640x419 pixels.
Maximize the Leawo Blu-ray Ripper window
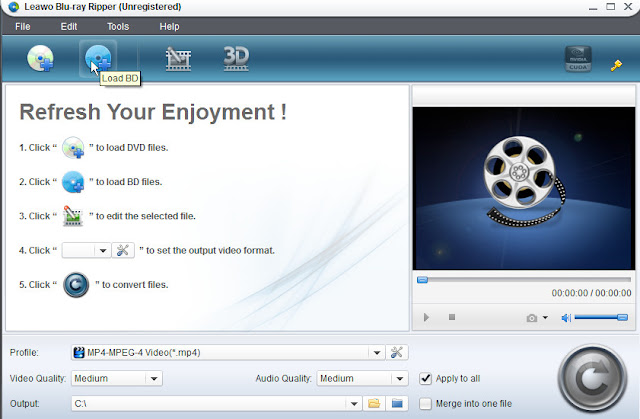[x=611, y=6]
